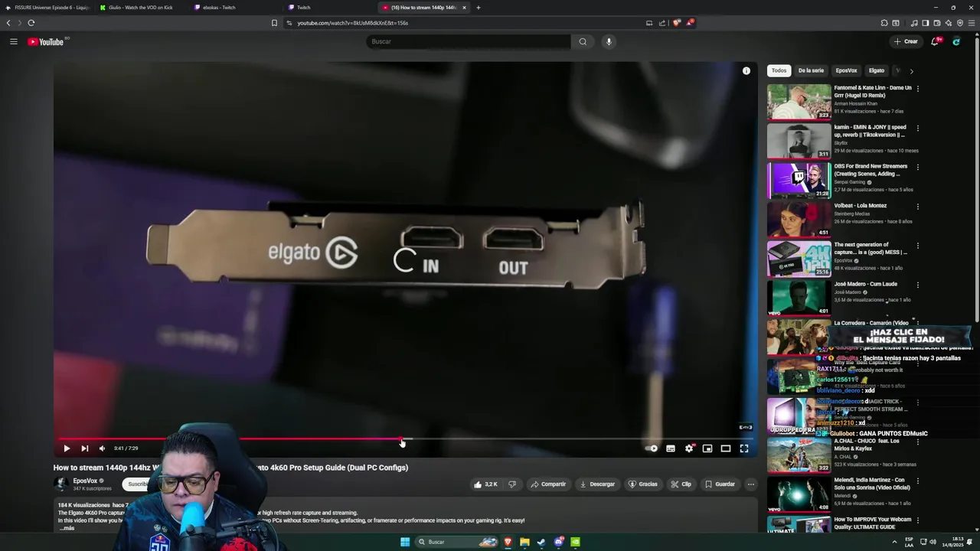Image resolution: width=980 pixels, height=551 pixels.
Task: Switch to the elsokas - Twitch tab
Action: point(234,8)
